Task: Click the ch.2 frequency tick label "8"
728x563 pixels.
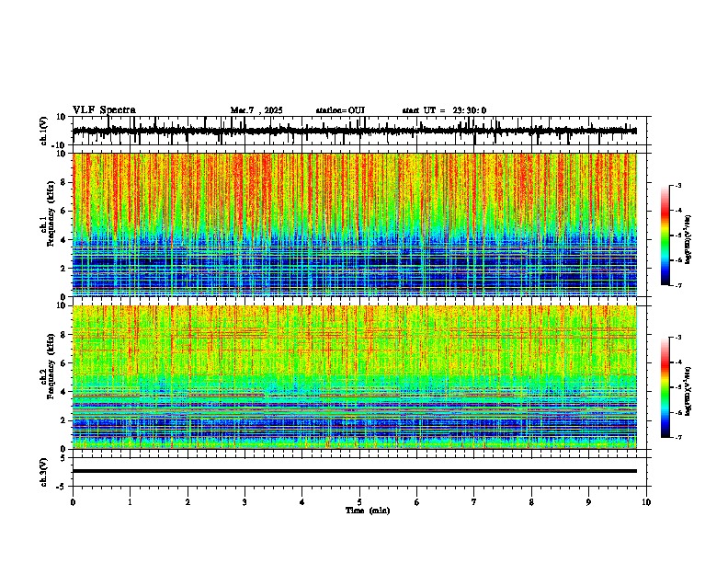Action: tap(63, 335)
